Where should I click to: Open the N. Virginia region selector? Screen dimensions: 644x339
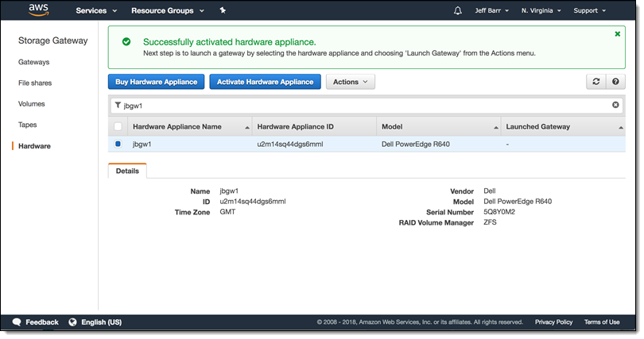(541, 11)
